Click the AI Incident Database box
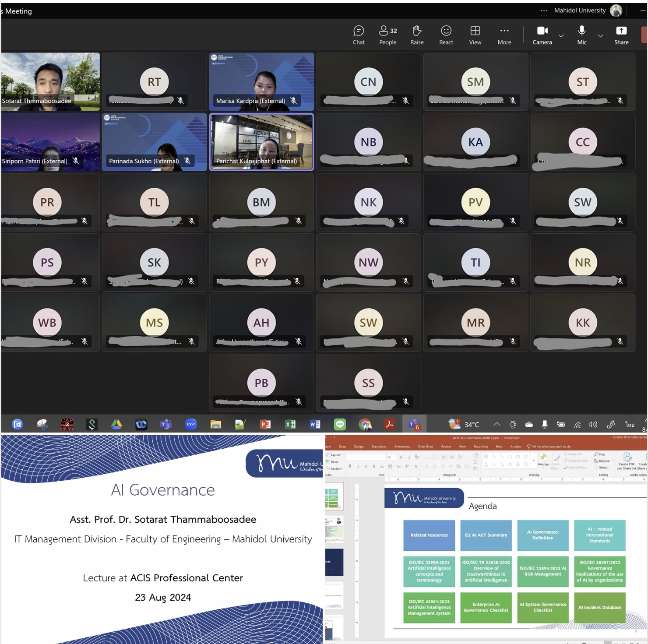The width and height of the screenshot is (648, 644). (599, 607)
